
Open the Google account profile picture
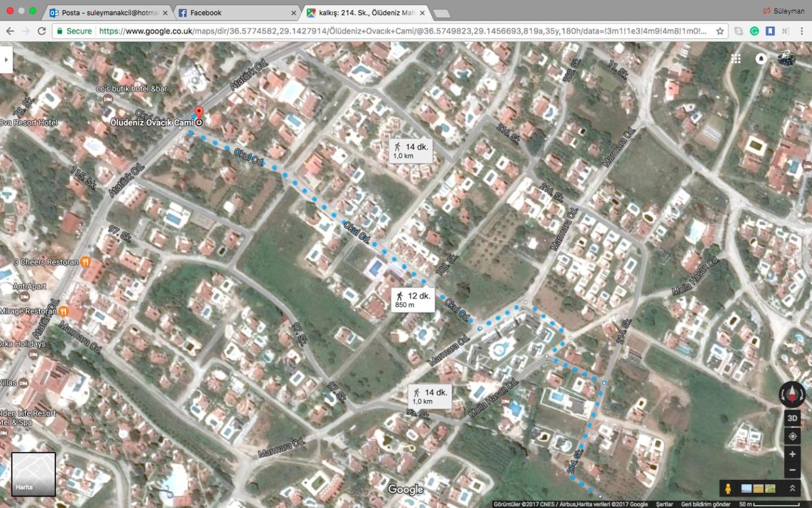point(787,59)
